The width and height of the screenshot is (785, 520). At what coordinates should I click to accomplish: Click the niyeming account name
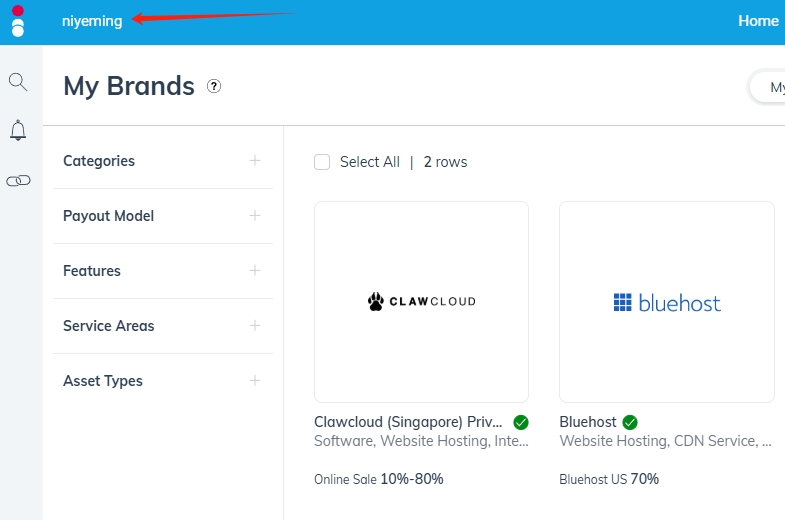tap(92, 21)
